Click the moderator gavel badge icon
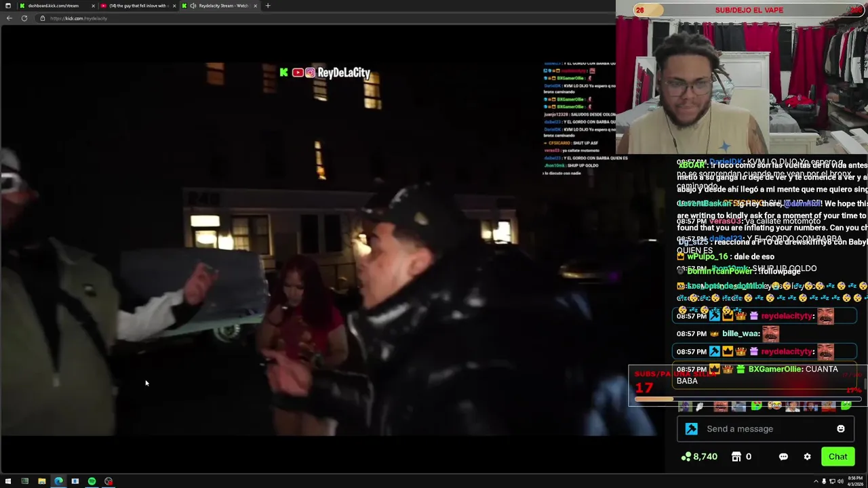Image resolution: width=868 pixels, height=488 pixels. point(691,429)
